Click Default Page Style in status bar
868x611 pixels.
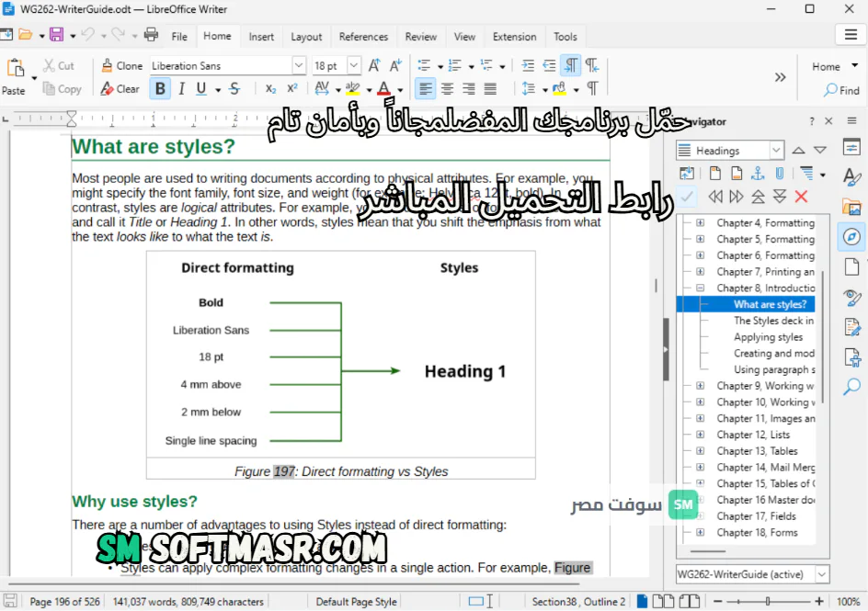pyautogui.click(x=356, y=602)
